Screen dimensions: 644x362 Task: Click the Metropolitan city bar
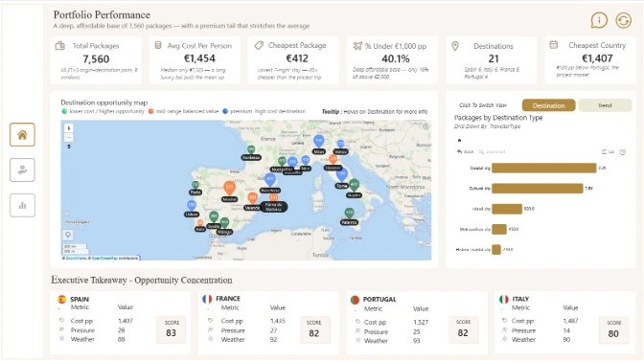[x=499, y=229]
